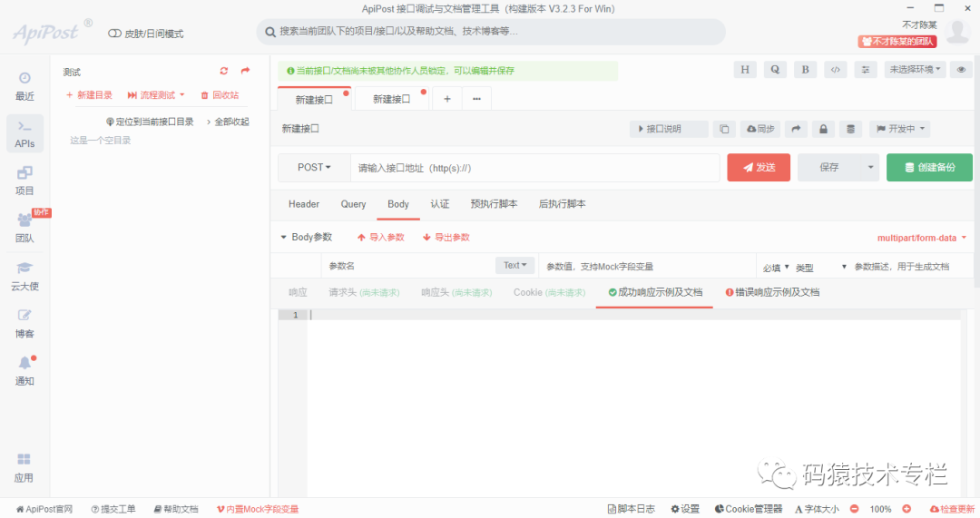Click 定位到当前接口目录

[150, 122]
